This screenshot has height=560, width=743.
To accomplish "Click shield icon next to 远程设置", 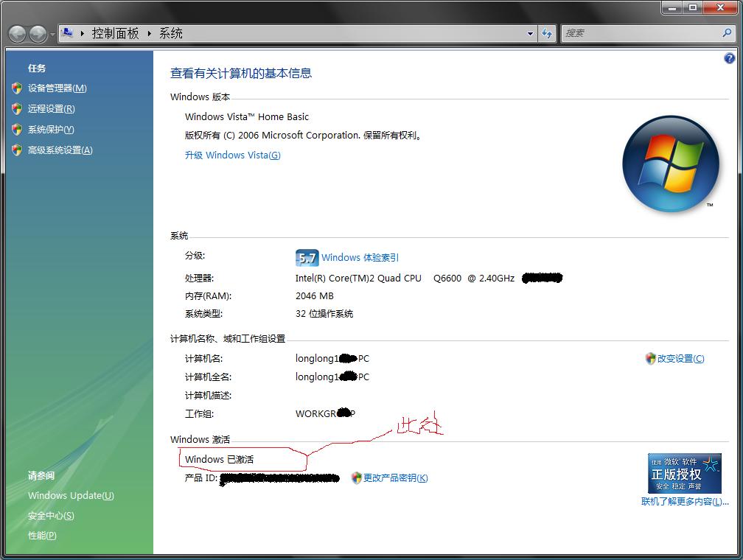I will point(17,109).
